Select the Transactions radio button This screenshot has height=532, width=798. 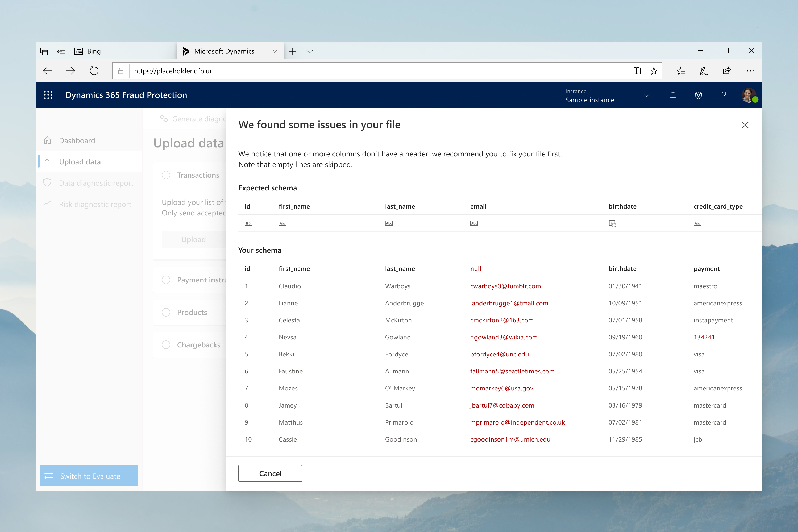(166, 175)
